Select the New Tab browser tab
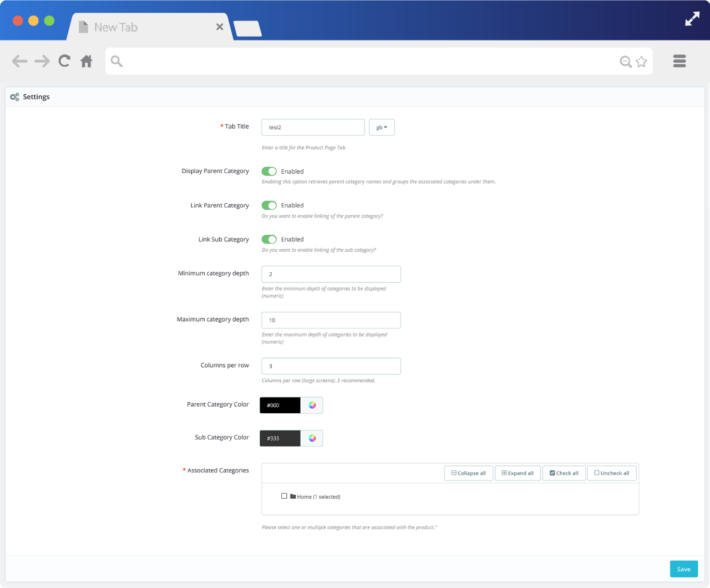The image size is (710, 588). click(150, 27)
